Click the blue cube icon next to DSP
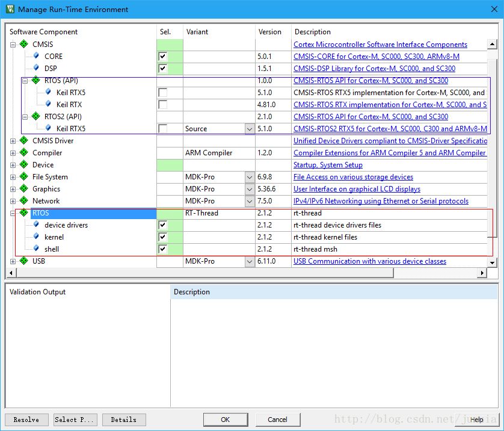The width and height of the screenshot is (504, 431). tap(36, 68)
